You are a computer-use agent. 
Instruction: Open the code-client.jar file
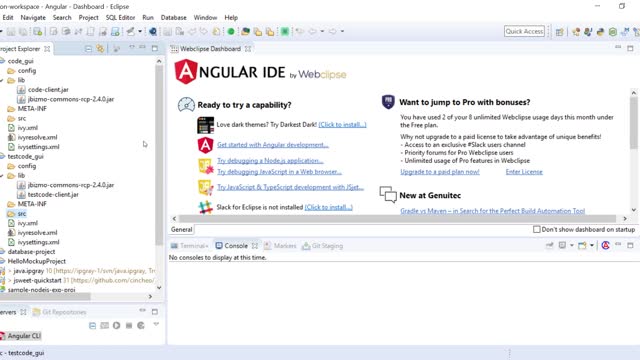coord(48,89)
